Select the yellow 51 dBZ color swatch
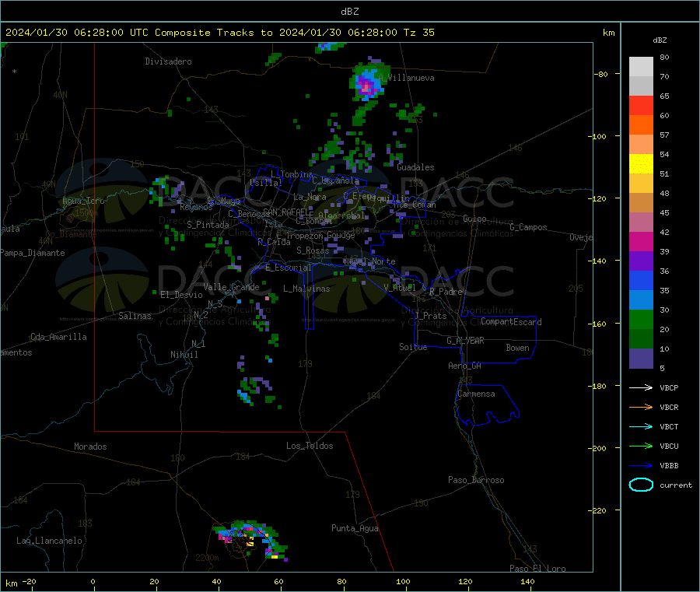 click(x=641, y=164)
